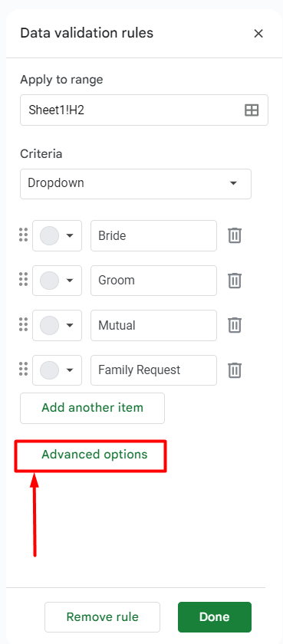Open the color dropdown for Bride
Viewport: 283px width, 644px height.
point(57,236)
